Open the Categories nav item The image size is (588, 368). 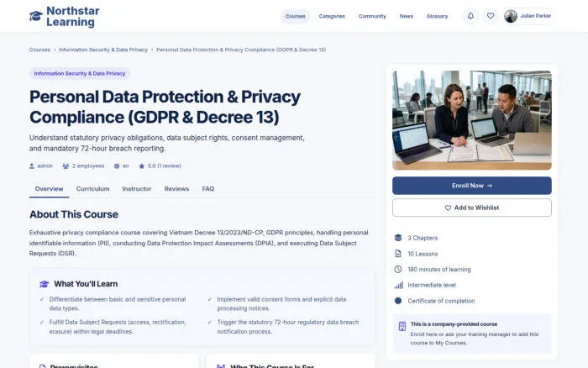[x=332, y=16]
